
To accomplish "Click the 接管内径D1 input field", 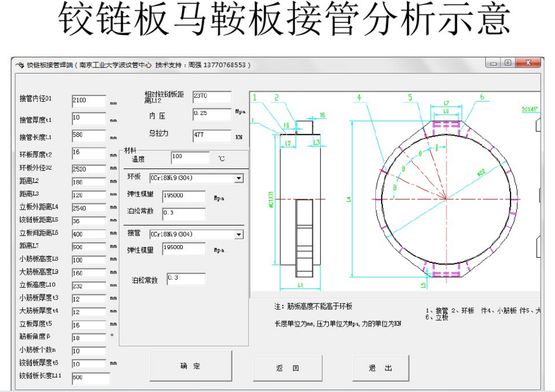I will click(88, 100).
